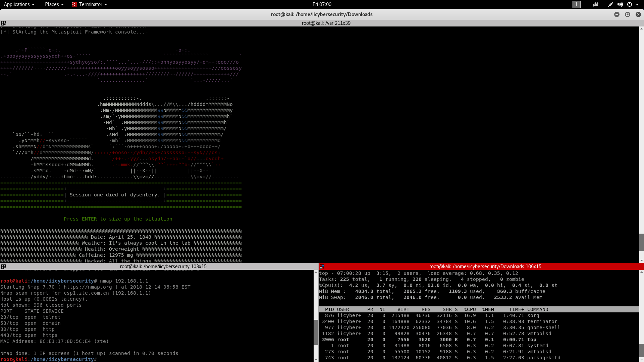
Task: Expand the system menu dropdown arrow
Action: click(x=637, y=4)
